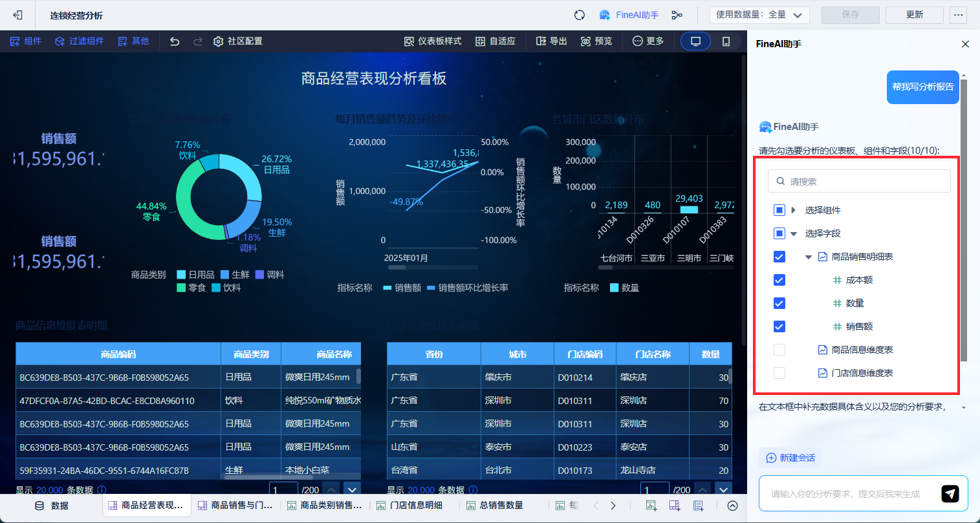Add a new analysis document icon

click(699, 506)
